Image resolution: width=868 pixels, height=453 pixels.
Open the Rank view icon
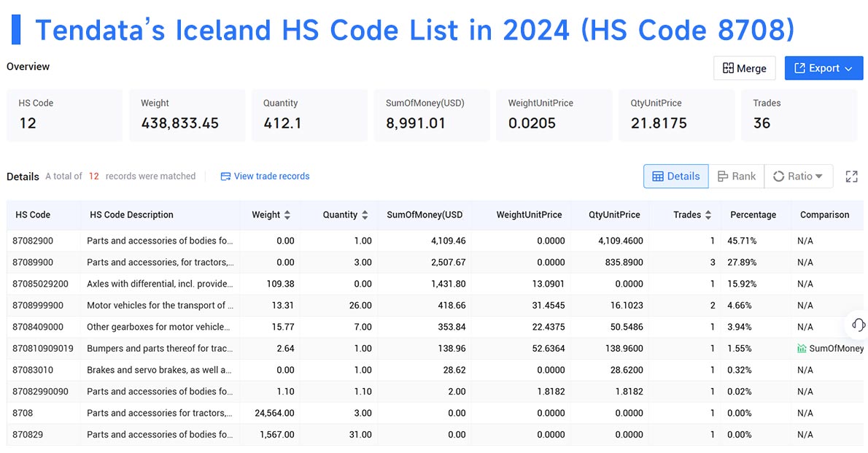(722, 176)
